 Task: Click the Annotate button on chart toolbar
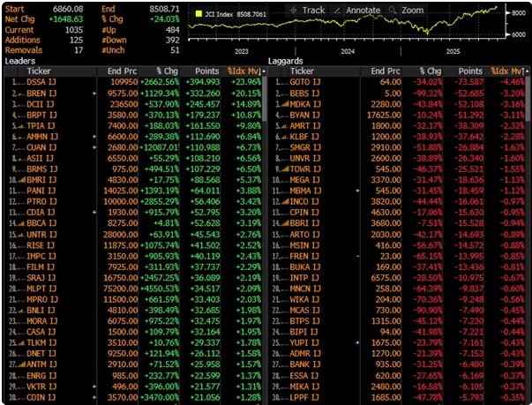click(x=357, y=11)
